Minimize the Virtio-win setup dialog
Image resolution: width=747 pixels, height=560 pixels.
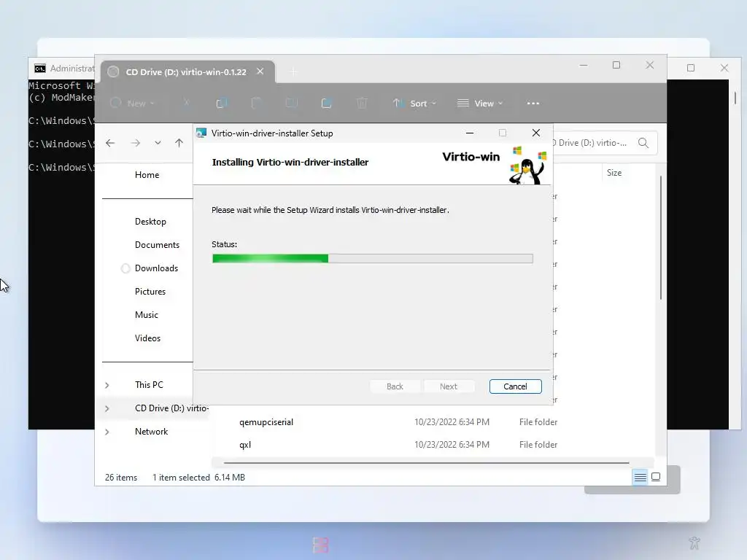(x=470, y=133)
